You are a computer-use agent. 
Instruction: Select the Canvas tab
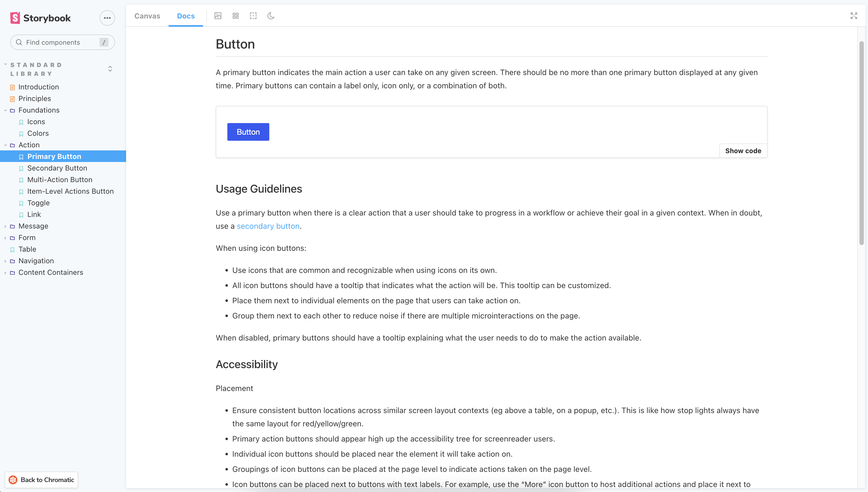point(147,15)
